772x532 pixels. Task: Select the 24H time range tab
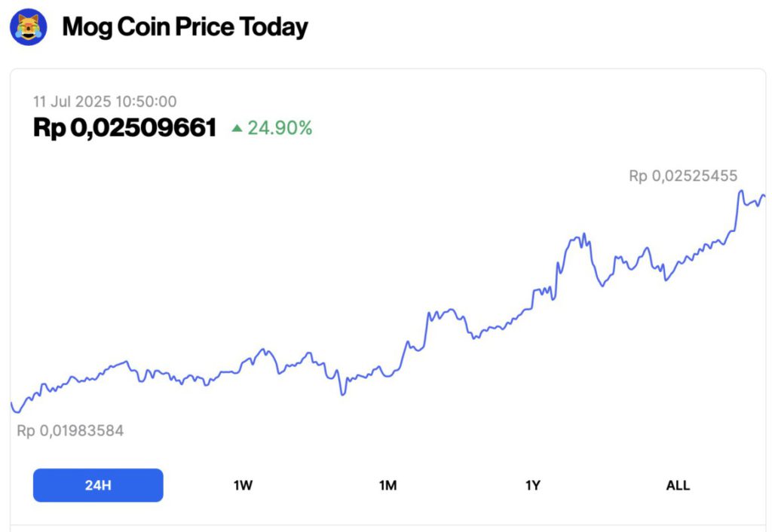[98, 485]
